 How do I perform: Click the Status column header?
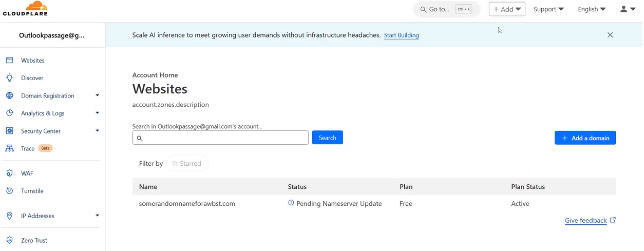click(297, 187)
